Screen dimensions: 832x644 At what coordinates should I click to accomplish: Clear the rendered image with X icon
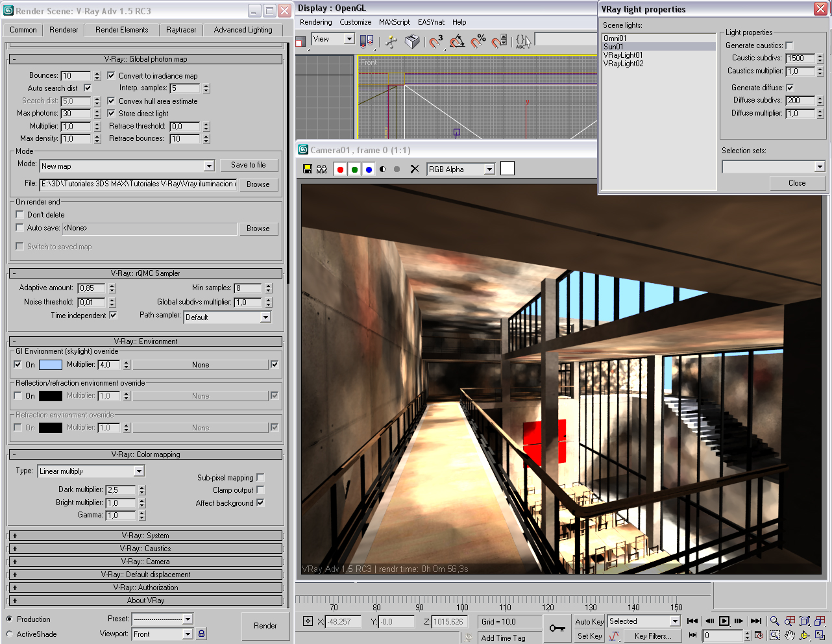tap(415, 169)
